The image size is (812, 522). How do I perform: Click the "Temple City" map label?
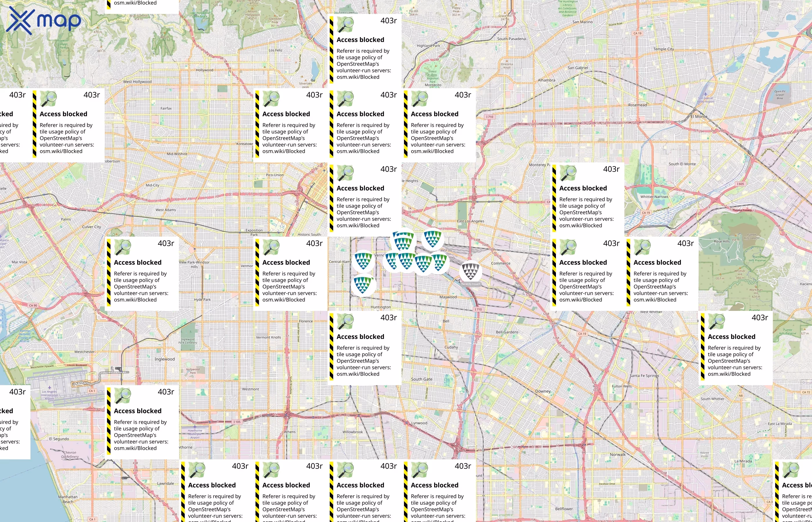point(664,49)
